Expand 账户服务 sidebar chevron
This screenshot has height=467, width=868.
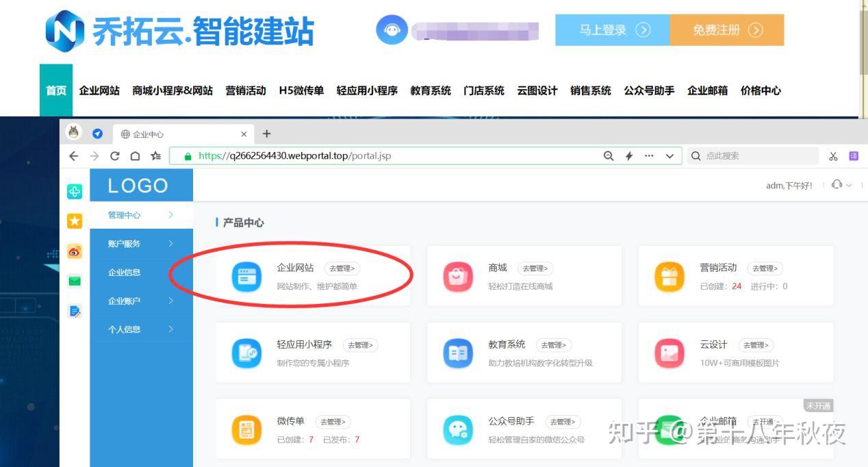tap(170, 244)
